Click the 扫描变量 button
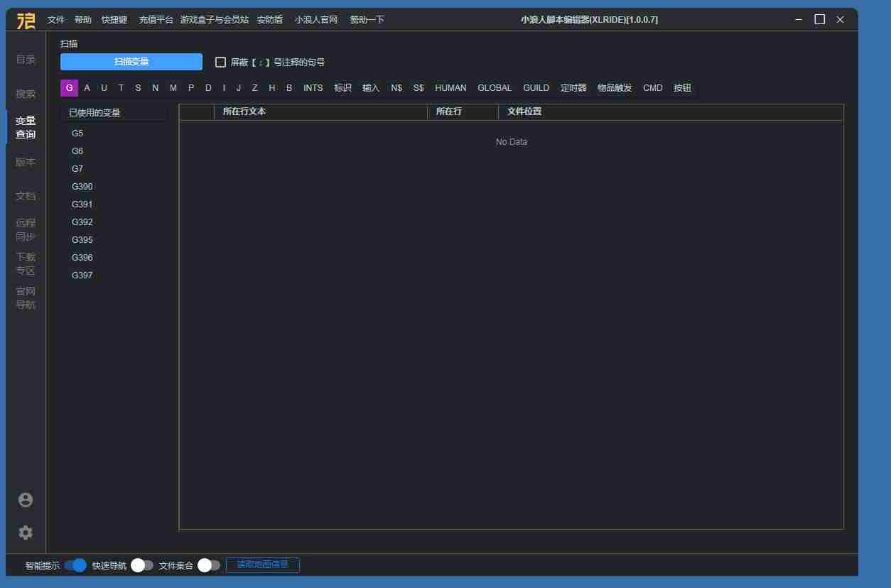 point(131,62)
